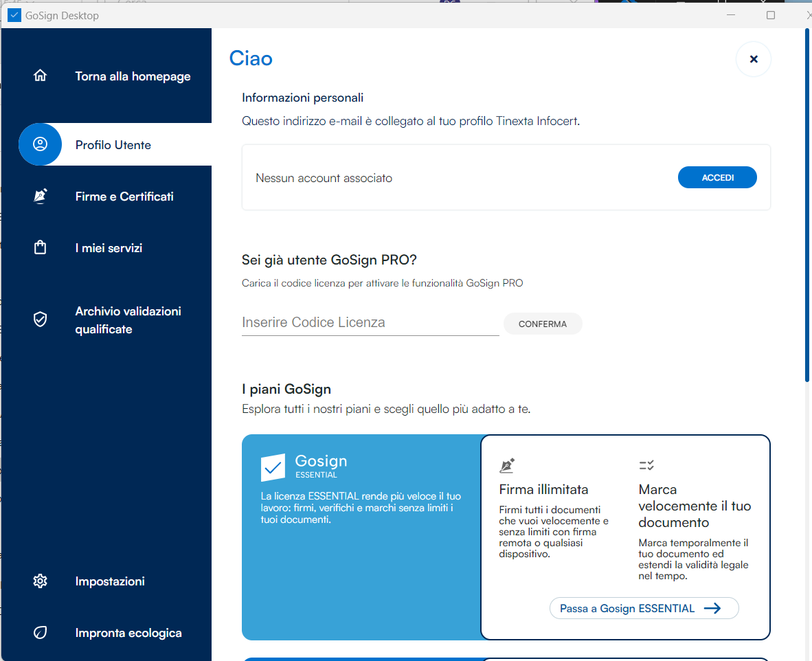Image resolution: width=812 pixels, height=661 pixels.
Task: Close the profile panel with round X
Action: click(x=753, y=59)
